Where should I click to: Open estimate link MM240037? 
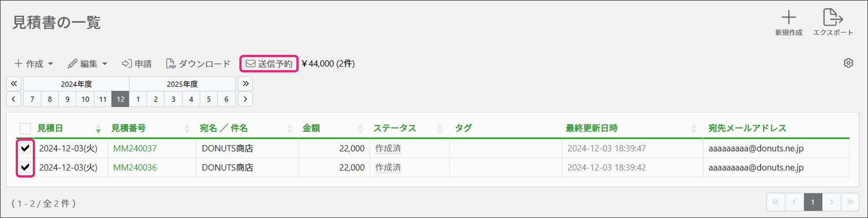(135, 148)
